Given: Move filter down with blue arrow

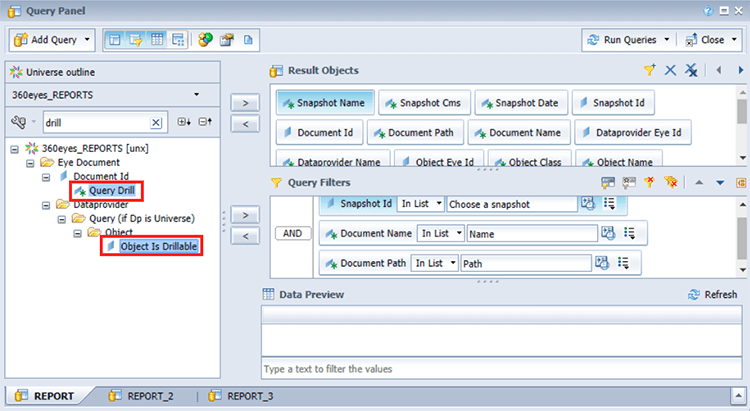Looking at the screenshot, I should click(720, 183).
